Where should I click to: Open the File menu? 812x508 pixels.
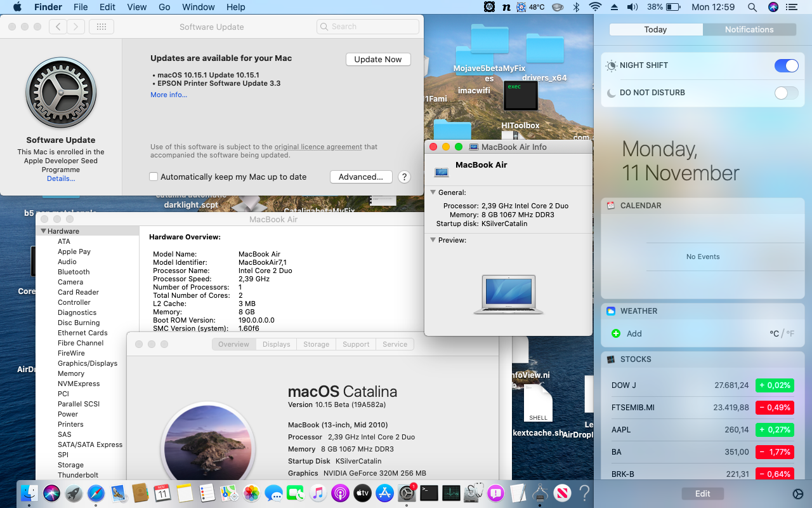click(x=81, y=7)
